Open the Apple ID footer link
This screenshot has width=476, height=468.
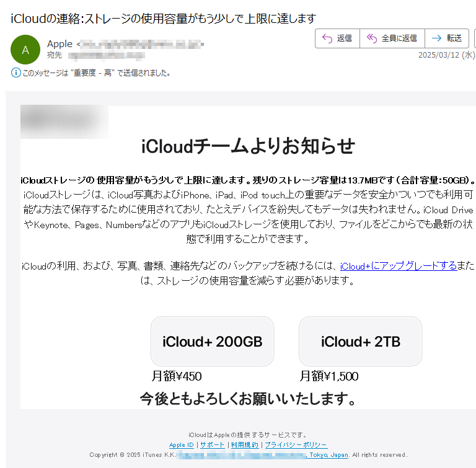[181, 445]
